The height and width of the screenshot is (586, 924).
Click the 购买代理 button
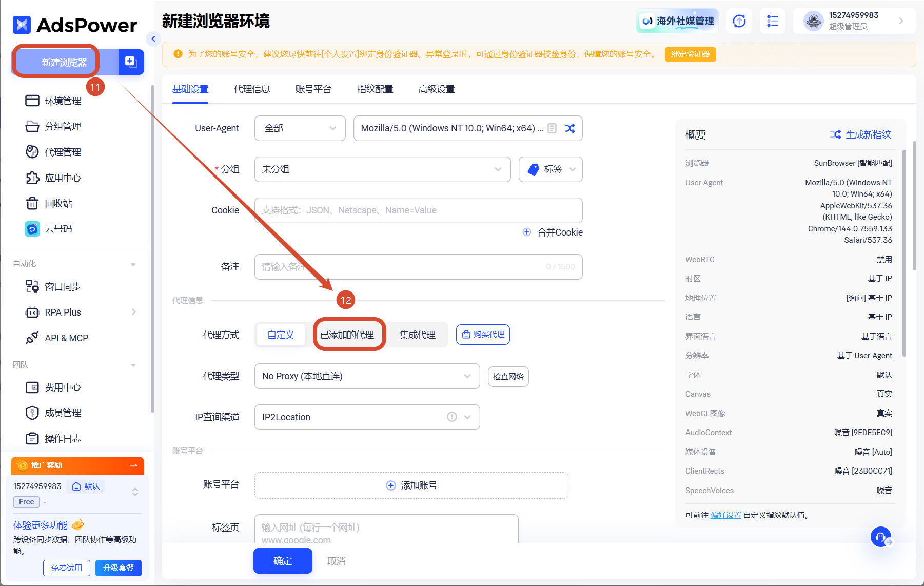click(x=483, y=335)
